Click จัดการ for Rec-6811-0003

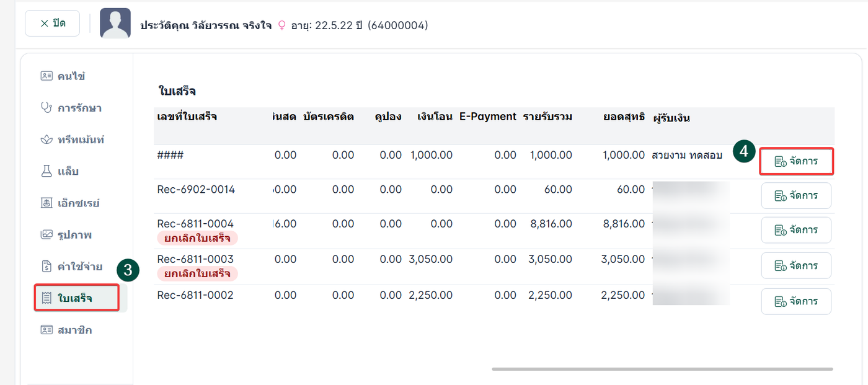tap(796, 266)
